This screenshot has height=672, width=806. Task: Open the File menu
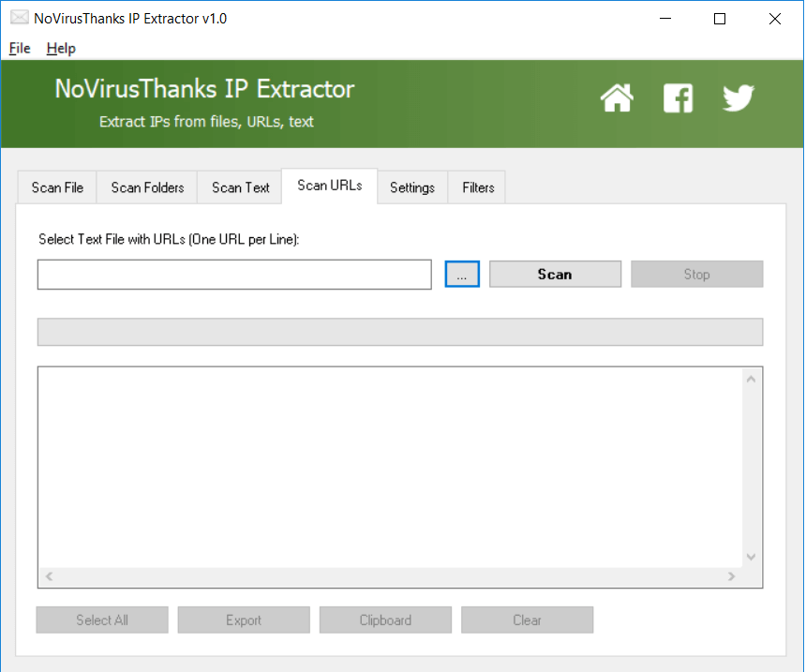click(20, 49)
